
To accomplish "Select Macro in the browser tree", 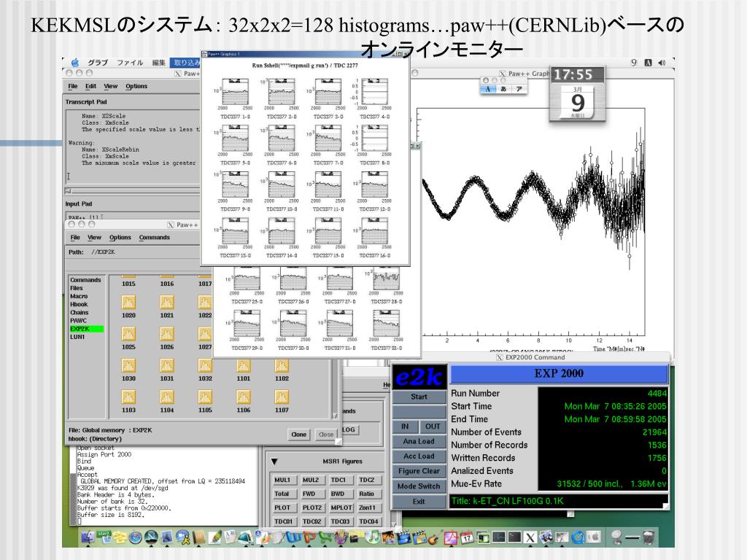I will coord(79,296).
